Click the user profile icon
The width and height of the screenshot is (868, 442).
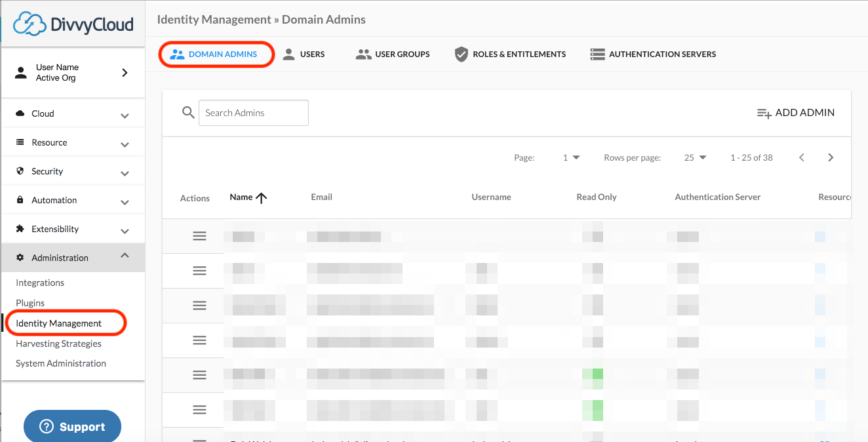(21, 73)
